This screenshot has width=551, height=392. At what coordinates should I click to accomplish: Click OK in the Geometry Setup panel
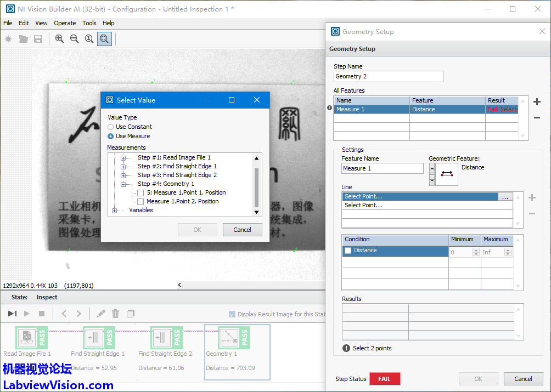click(478, 379)
